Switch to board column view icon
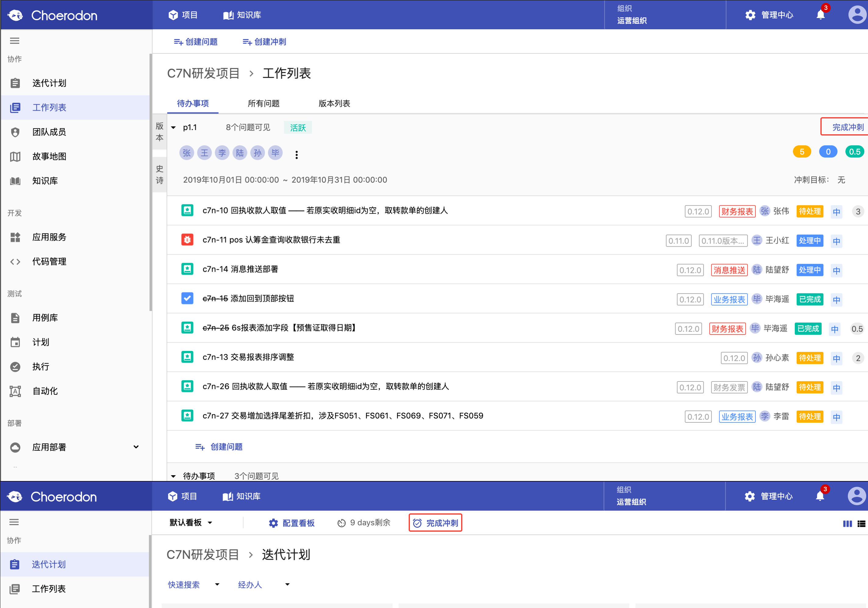Image resolution: width=868 pixels, height=608 pixels. click(x=847, y=524)
